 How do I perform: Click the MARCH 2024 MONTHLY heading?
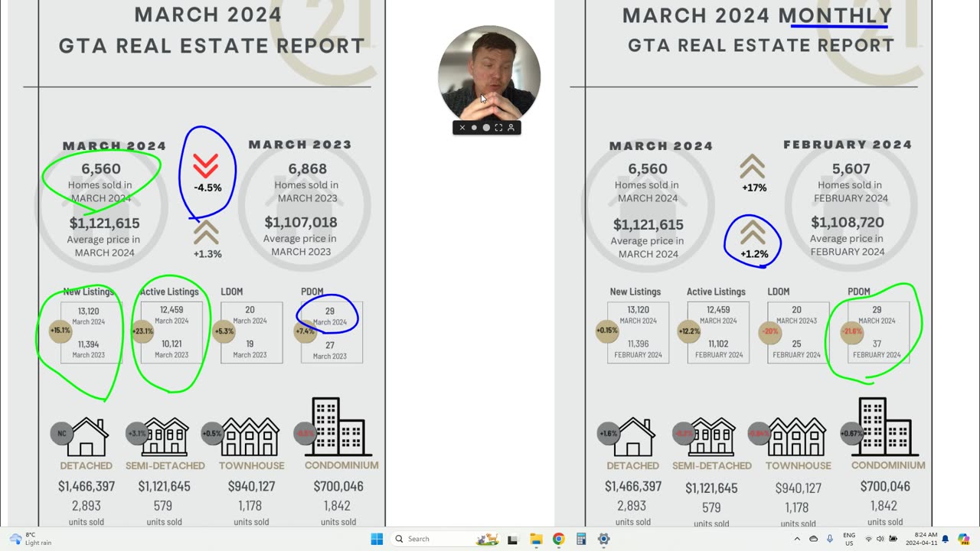(x=757, y=15)
